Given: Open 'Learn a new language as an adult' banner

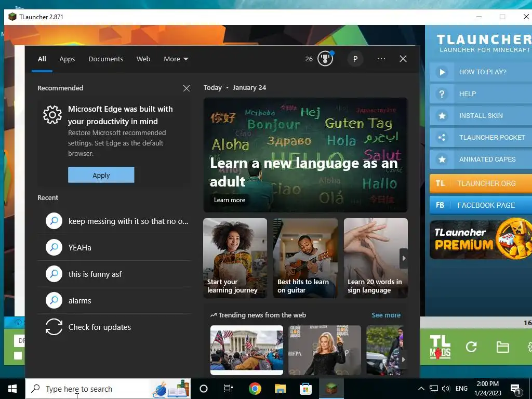Looking at the screenshot, I should tap(305, 155).
